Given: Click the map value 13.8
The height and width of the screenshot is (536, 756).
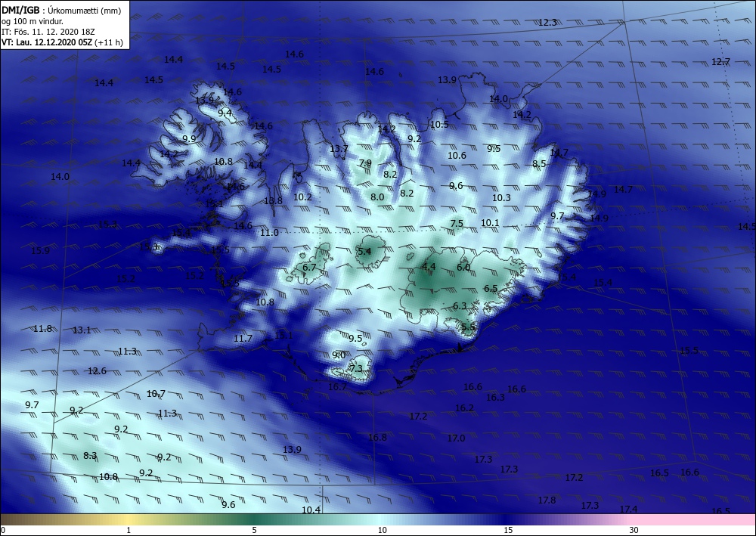Looking at the screenshot, I should [x=273, y=200].
